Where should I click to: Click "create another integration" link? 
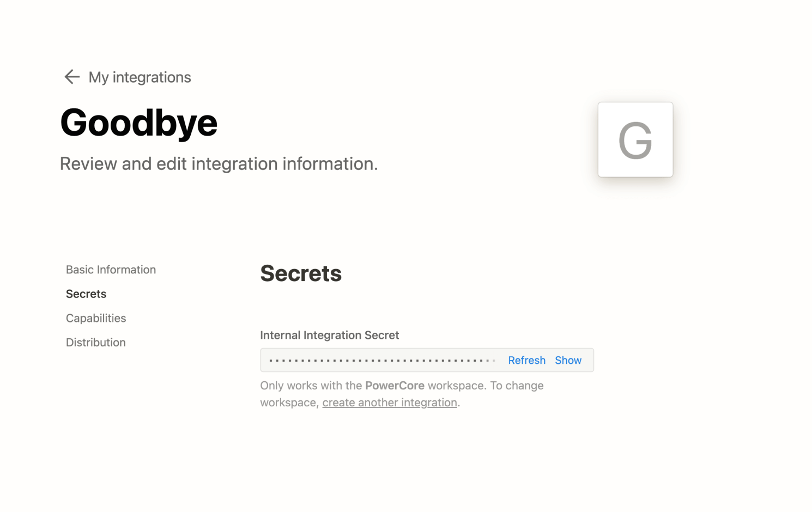pyautogui.click(x=390, y=402)
